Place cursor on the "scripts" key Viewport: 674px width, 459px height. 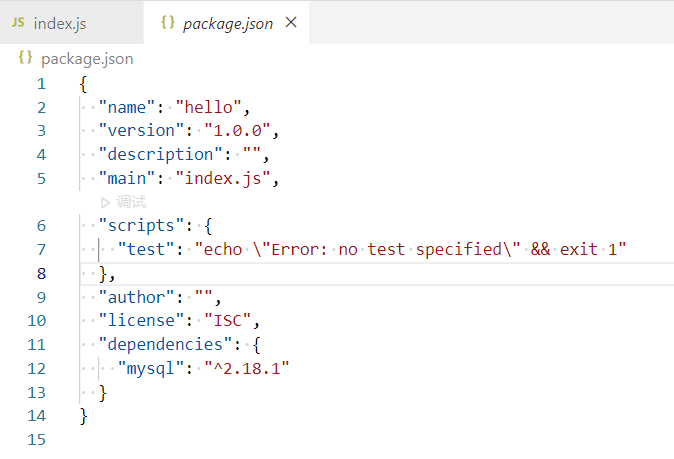136,226
